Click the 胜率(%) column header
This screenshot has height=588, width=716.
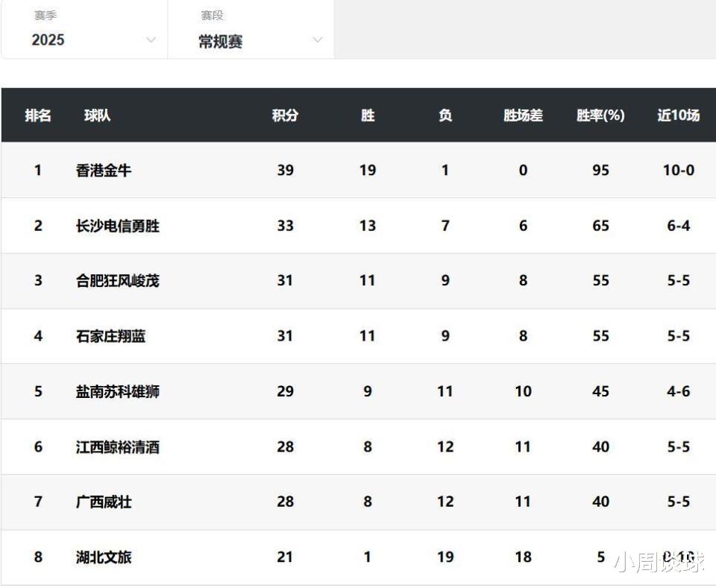point(600,116)
